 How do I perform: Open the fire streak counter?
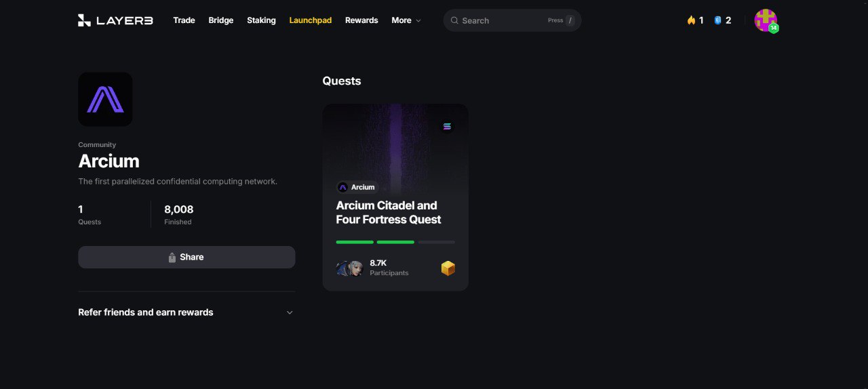[695, 20]
